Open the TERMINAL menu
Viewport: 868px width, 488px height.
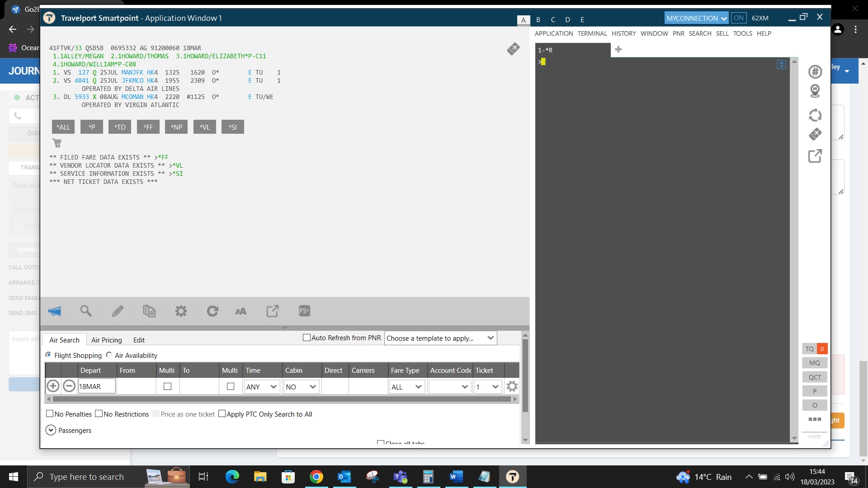click(x=592, y=33)
